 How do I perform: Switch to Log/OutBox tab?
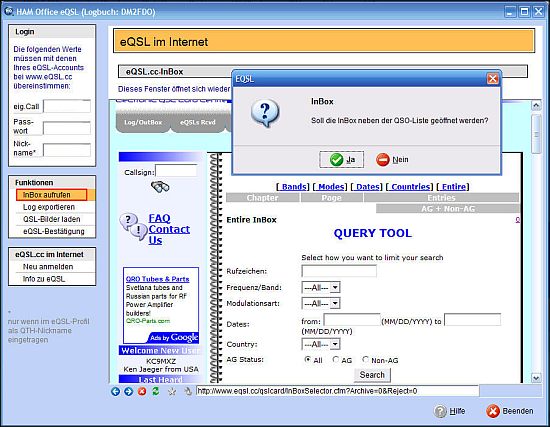point(143,122)
